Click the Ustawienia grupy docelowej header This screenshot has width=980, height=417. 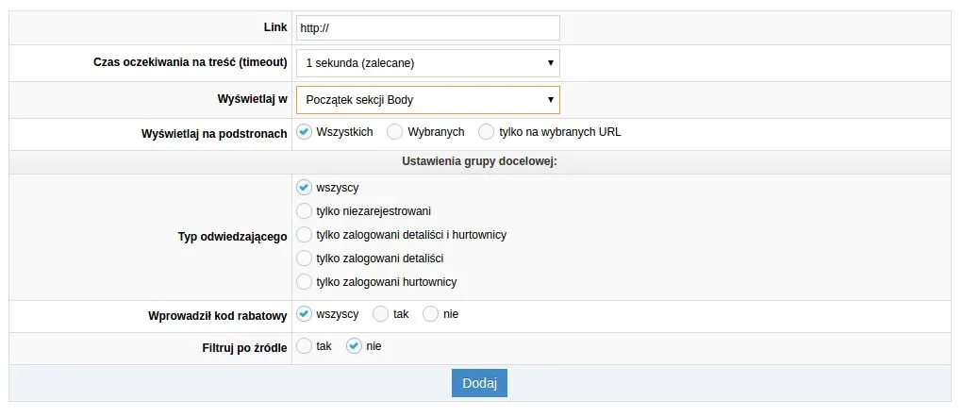click(x=479, y=162)
